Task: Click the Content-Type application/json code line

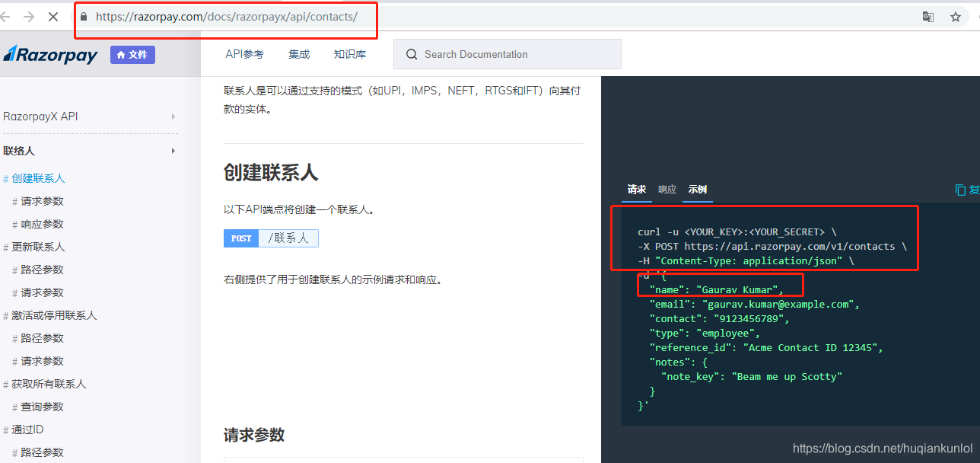Action: click(x=746, y=260)
